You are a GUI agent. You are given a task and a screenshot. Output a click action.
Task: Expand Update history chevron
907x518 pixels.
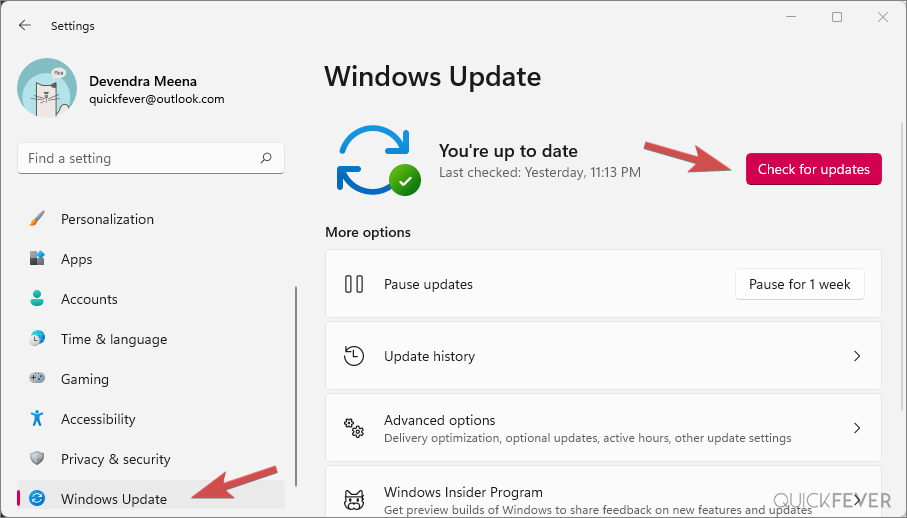tap(857, 356)
